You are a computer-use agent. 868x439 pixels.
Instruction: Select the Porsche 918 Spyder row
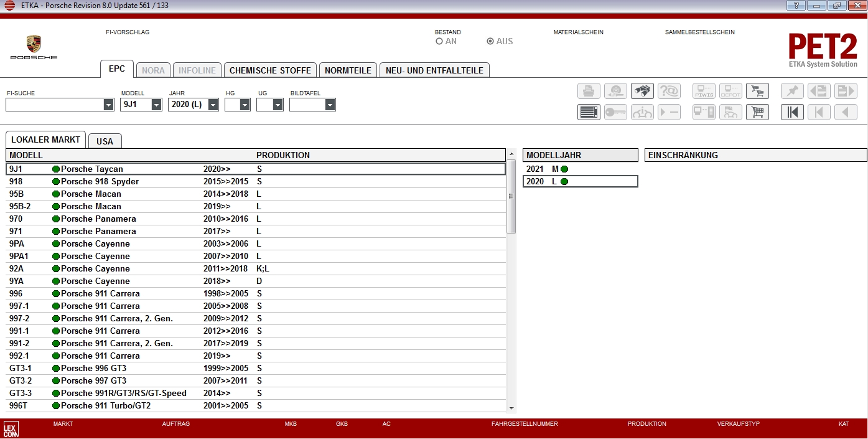click(256, 181)
